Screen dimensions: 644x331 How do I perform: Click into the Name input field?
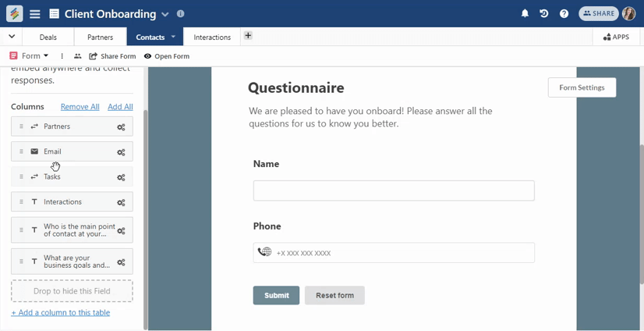click(x=394, y=190)
